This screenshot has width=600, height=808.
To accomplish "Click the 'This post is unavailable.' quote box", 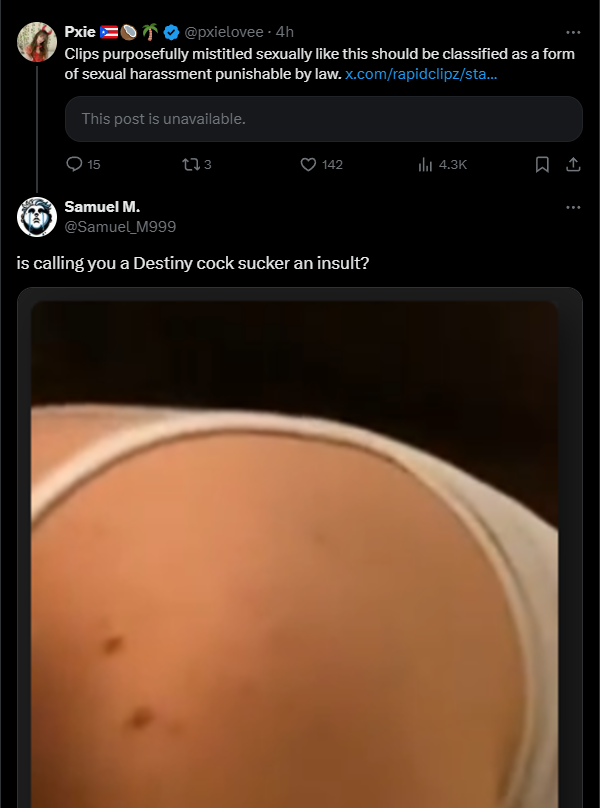I will 324,119.
